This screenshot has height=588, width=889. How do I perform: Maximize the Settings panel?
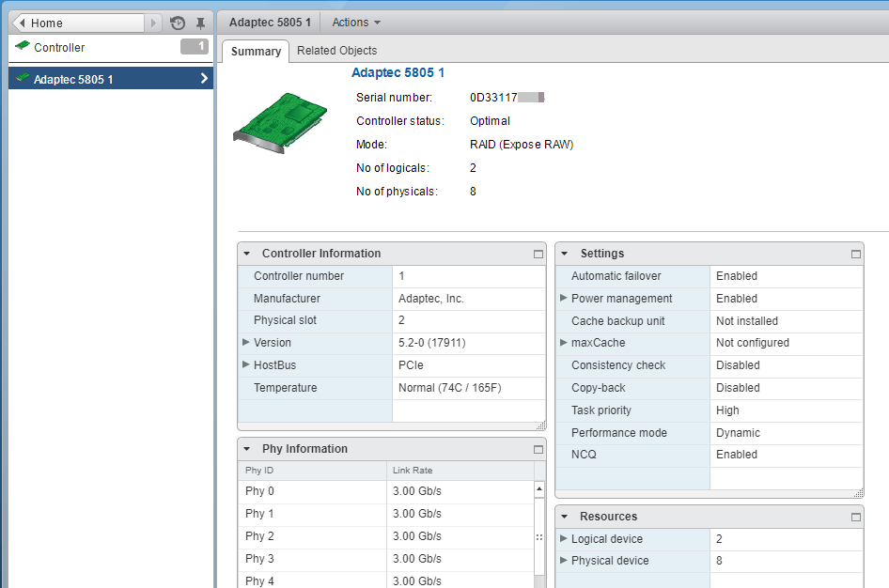856,254
